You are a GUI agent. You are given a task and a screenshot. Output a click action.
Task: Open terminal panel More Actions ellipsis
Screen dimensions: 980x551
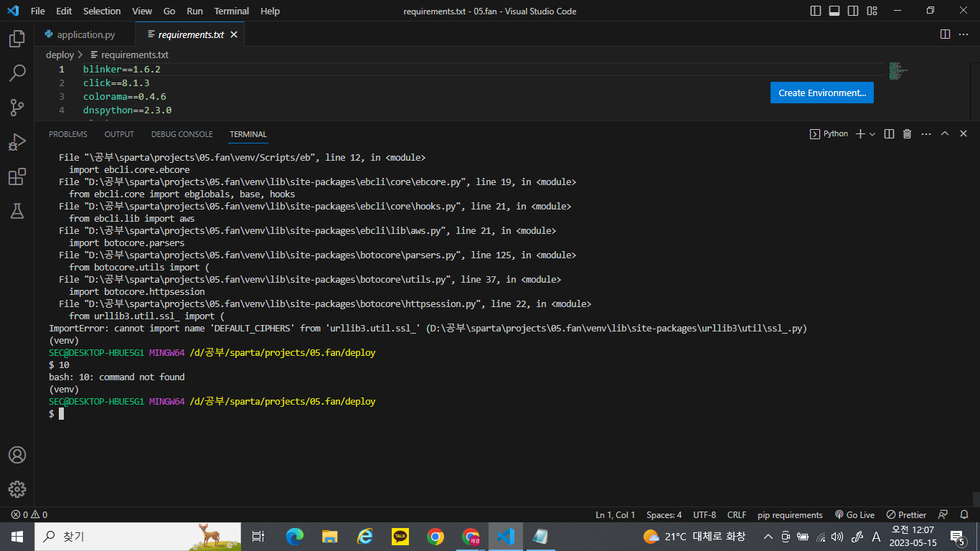pos(926,134)
